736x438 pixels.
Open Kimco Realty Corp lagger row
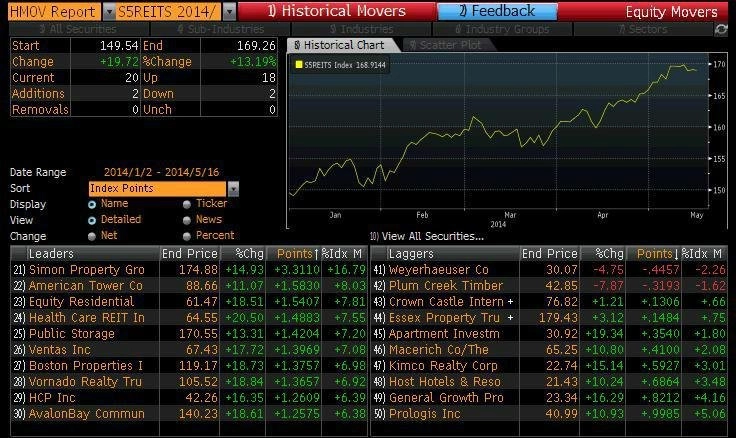[x=549, y=366]
